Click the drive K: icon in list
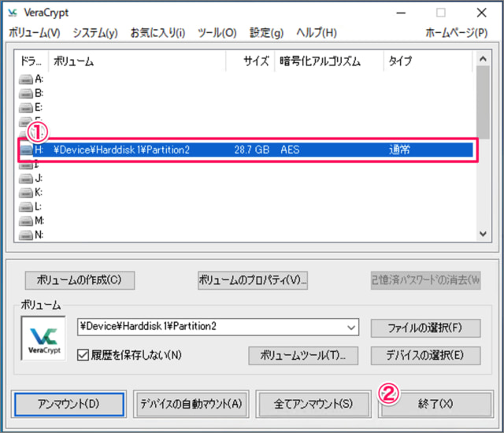The height and width of the screenshot is (433, 504). (25, 192)
